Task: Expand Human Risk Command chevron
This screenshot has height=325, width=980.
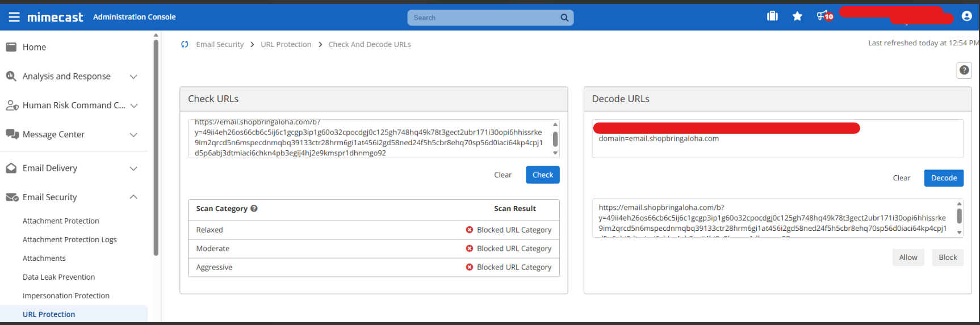Action: click(134, 105)
